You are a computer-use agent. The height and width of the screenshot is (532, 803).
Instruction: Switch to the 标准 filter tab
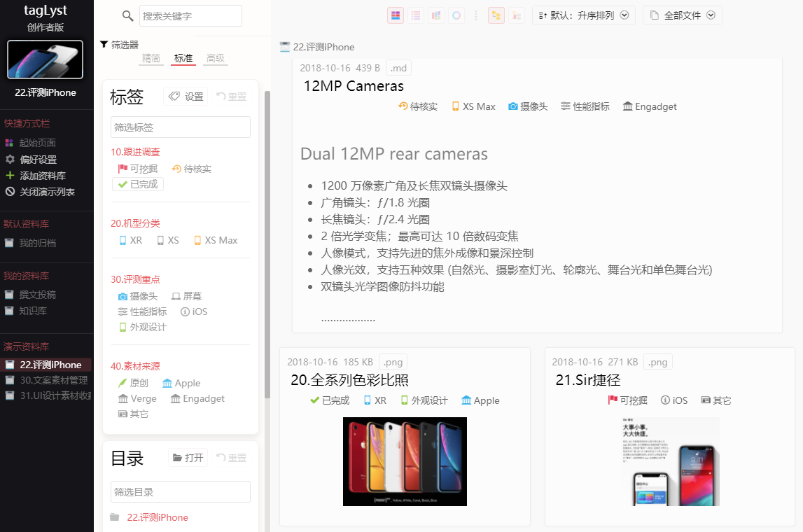(183, 58)
